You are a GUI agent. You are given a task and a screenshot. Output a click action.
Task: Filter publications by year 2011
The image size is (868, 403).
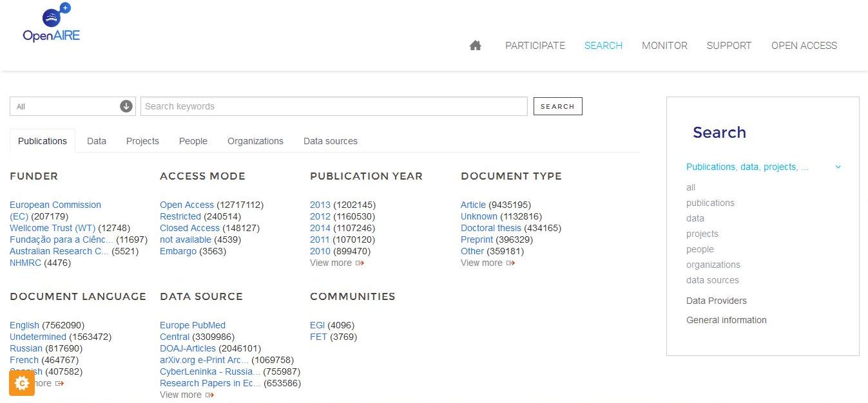(320, 239)
